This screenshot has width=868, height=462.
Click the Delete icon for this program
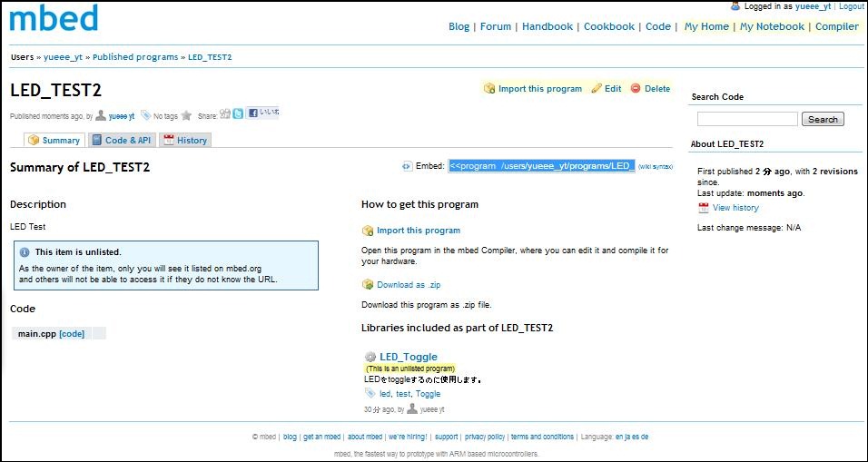click(636, 89)
